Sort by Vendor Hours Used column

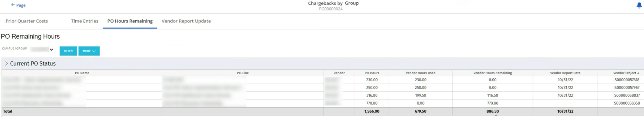pos(420,73)
